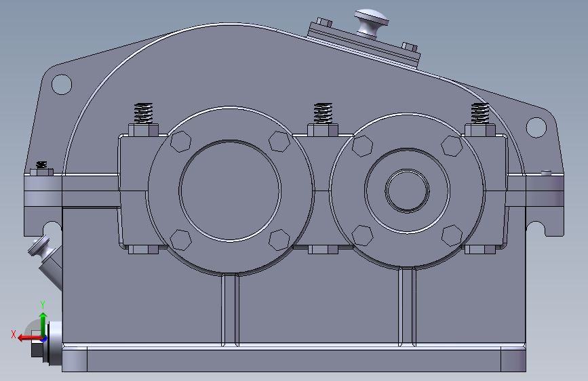The width and height of the screenshot is (588, 381).
Task: Select the lower-left hex bolt on the left end cap
Action: 181,240
